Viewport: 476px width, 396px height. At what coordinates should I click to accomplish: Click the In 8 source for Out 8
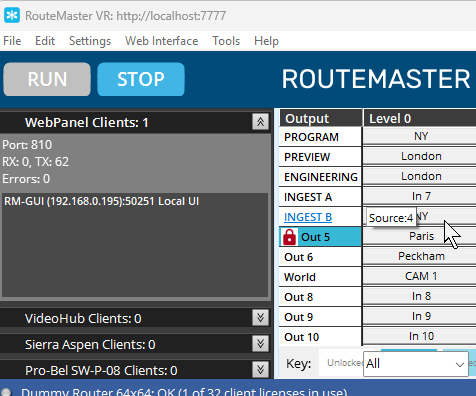tap(419, 296)
